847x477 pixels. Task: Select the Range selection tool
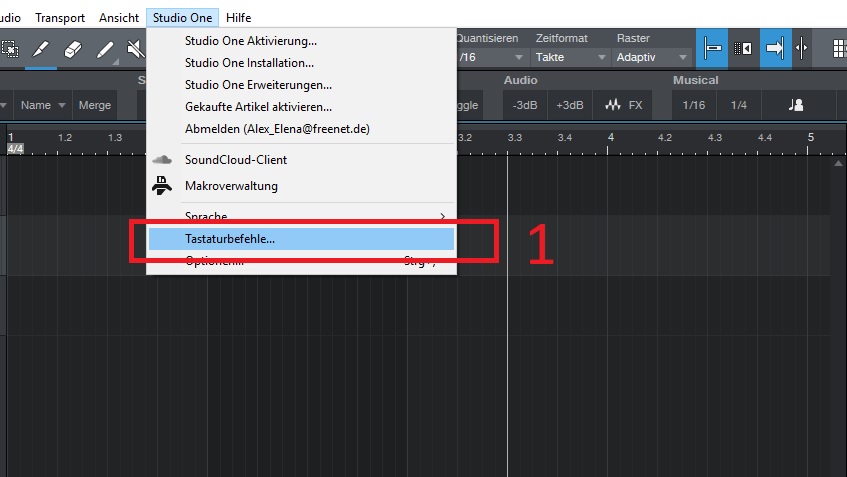point(9,48)
